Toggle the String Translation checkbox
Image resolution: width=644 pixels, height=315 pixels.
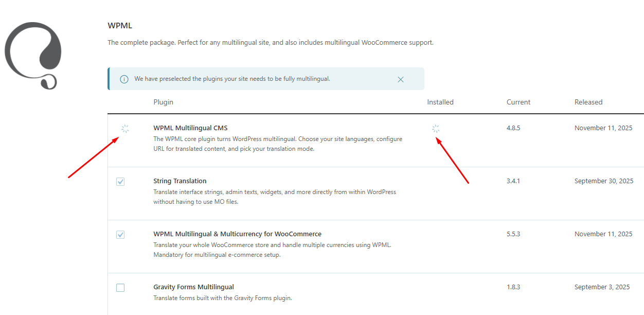pyautogui.click(x=120, y=182)
